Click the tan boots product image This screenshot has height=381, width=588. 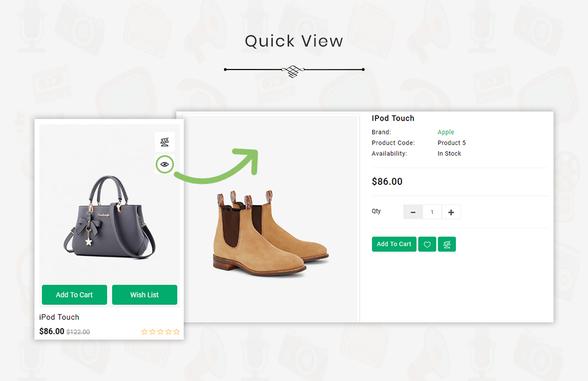[x=271, y=233]
